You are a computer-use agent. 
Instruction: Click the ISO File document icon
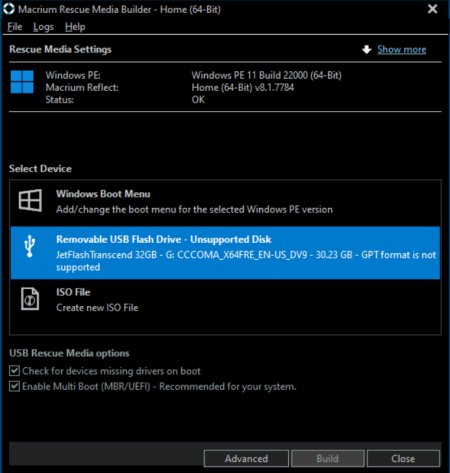click(x=30, y=299)
